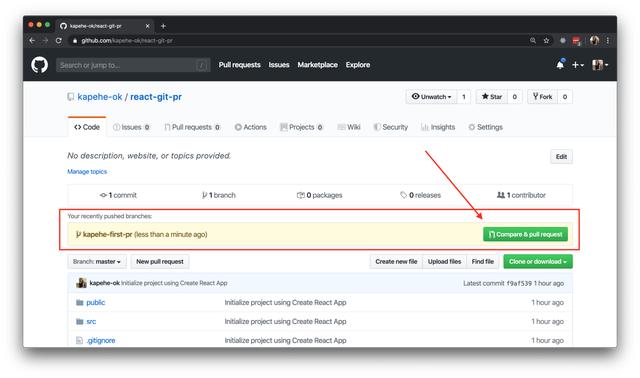Click the red extension icon in toolbar
This screenshot has width=640, height=378.
coord(576,40)
